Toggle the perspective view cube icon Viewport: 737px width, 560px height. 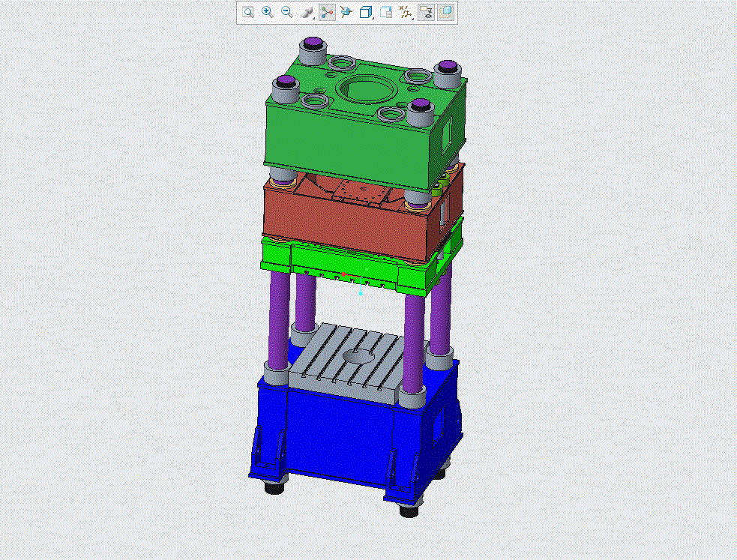(446, 12)
